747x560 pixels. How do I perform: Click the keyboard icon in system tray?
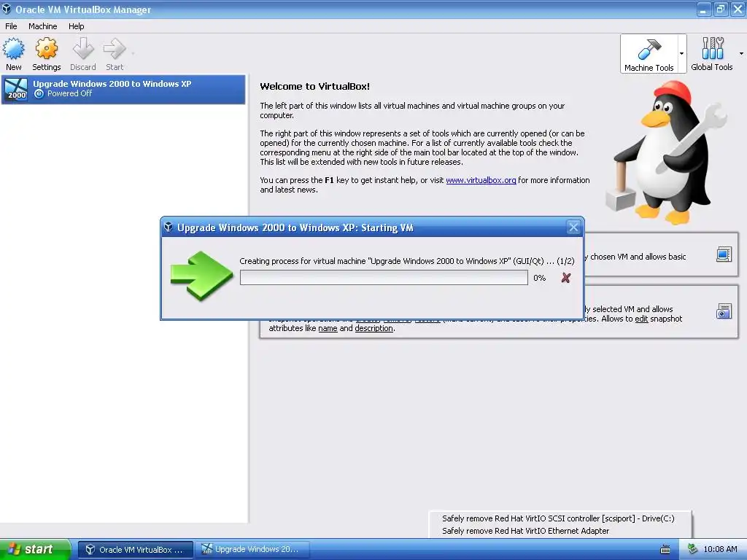click(x=665, y=550)
